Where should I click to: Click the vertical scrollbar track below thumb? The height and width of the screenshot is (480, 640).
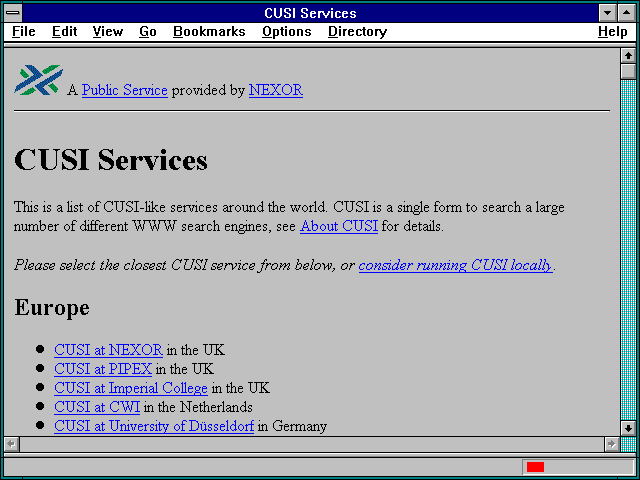pos(628,251)
